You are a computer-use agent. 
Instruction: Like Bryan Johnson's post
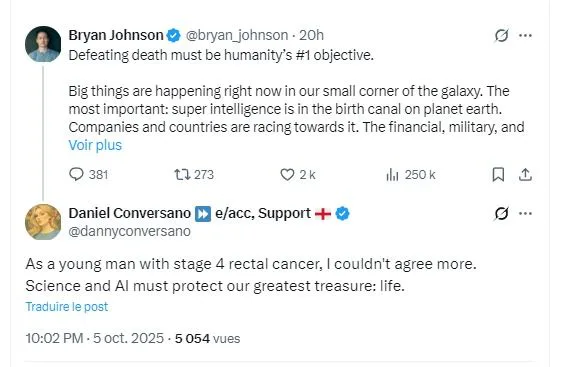click(x=298, y=175)
